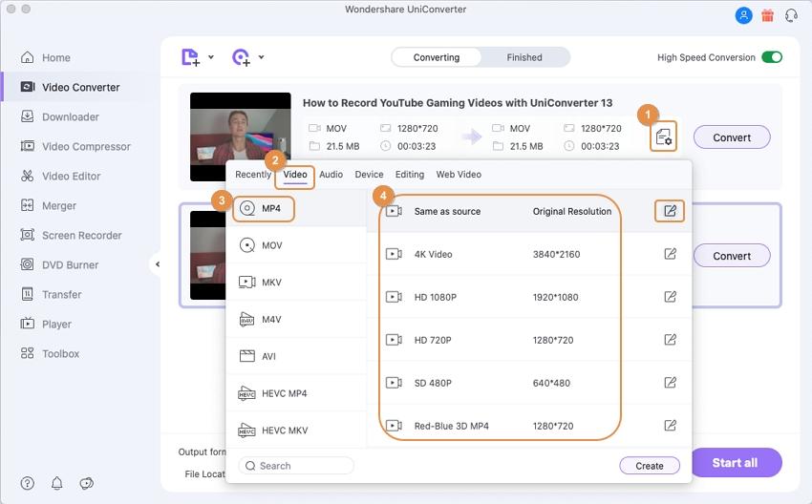This screenshot has height=504, width=812.
Task: Expand the Add Files dropdown arrow
Action: (x=211, y=57)
